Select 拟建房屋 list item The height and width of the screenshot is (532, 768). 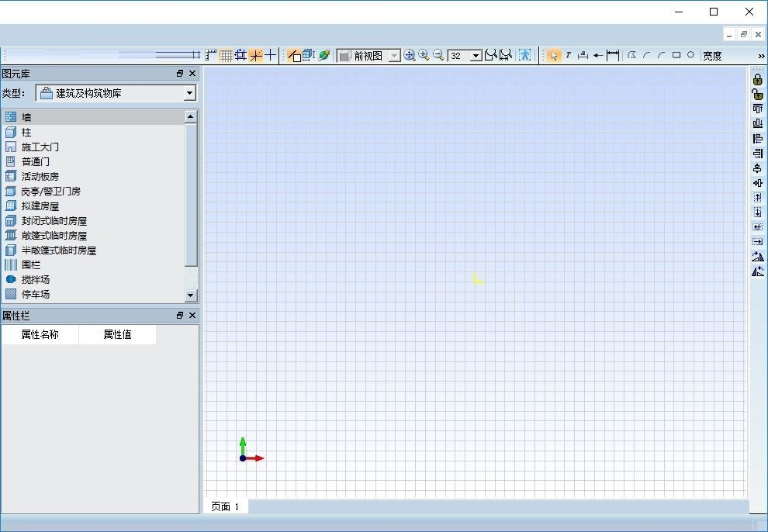pyautogui.click(x=93, y=206)
